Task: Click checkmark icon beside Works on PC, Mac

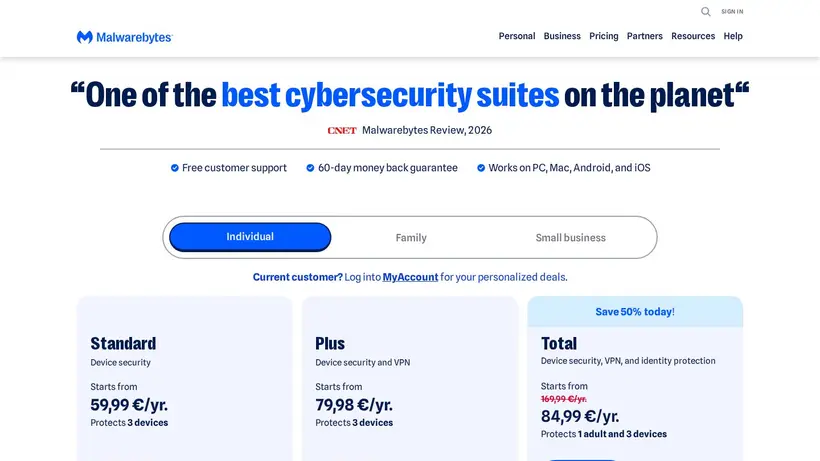Action: click(x=481, y=168)
